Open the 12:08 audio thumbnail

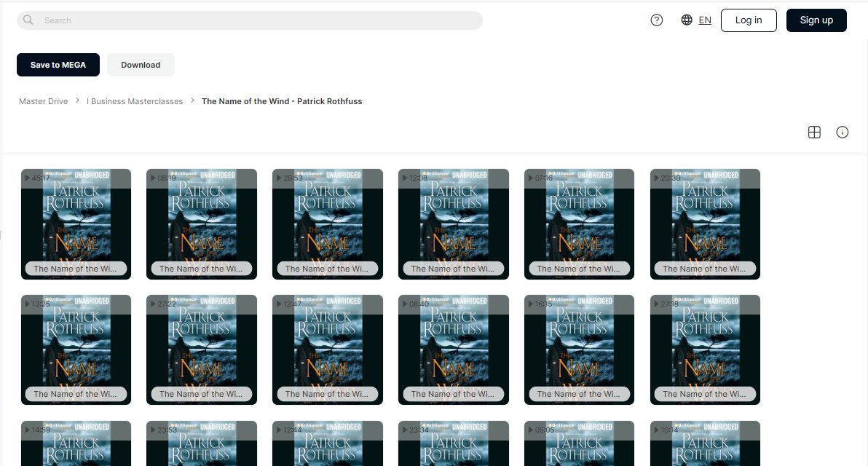coord(454,224)
